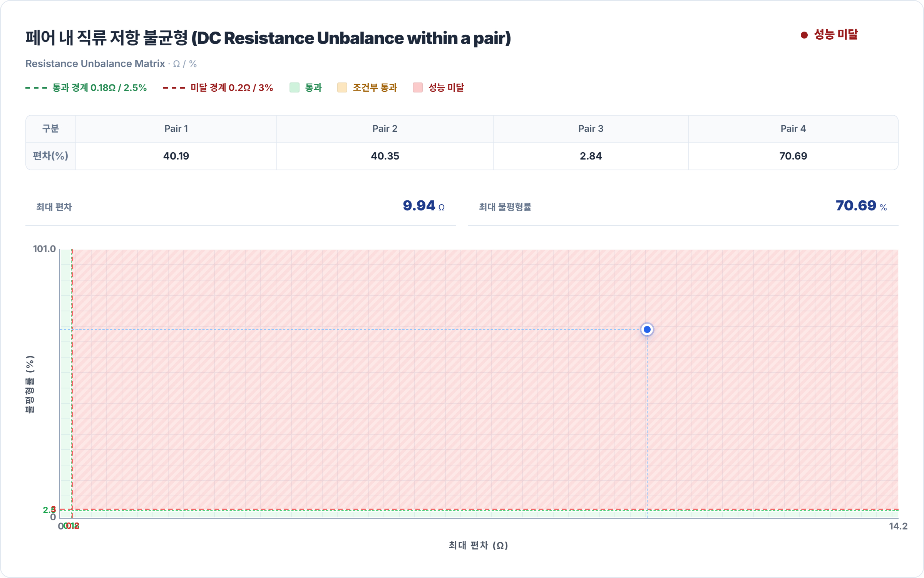
Task: Click the 70.69 % maximum unbalance value
Action: point(861,206)
